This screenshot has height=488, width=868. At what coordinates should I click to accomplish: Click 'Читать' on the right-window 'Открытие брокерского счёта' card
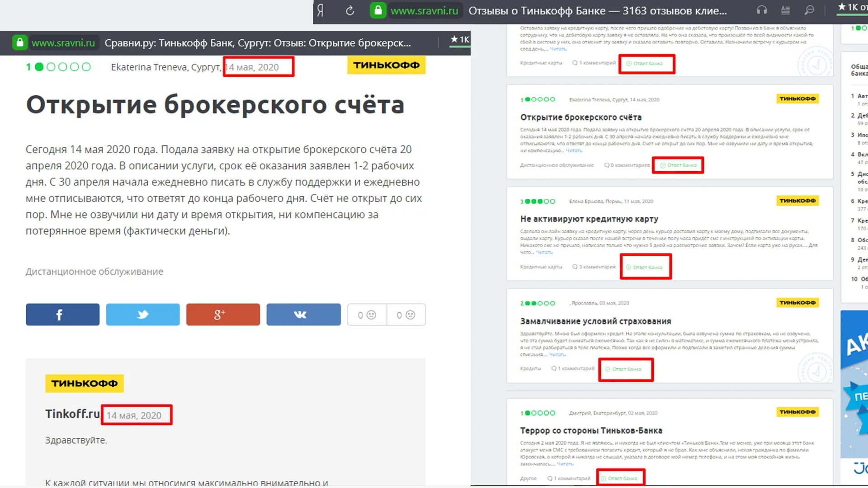[x=574, y=150]
